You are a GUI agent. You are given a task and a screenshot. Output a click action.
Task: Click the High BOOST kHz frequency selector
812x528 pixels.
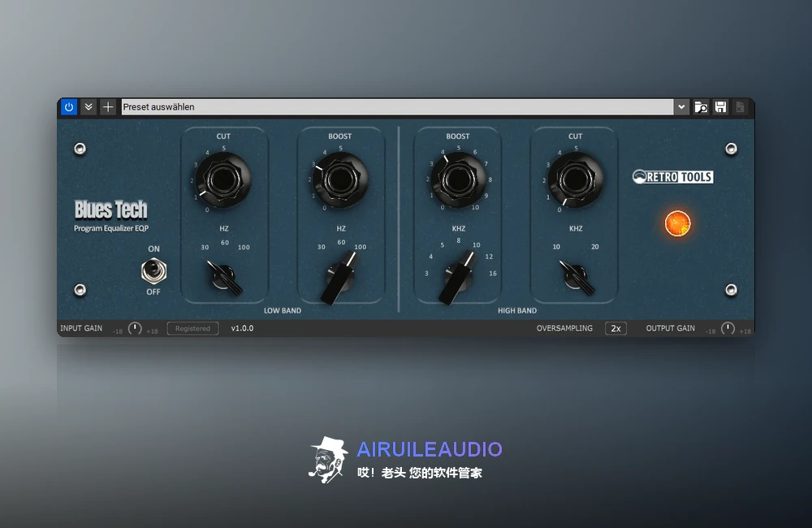point(458,278)
